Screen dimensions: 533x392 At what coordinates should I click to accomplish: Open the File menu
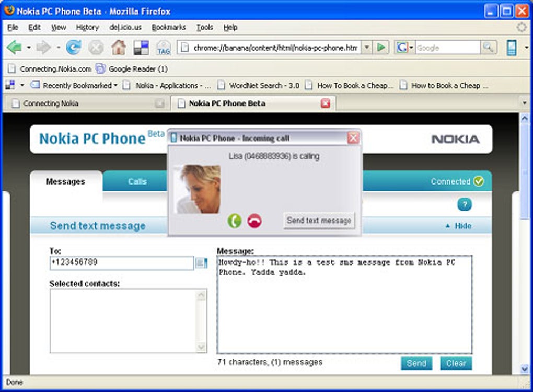pos(13,27)
